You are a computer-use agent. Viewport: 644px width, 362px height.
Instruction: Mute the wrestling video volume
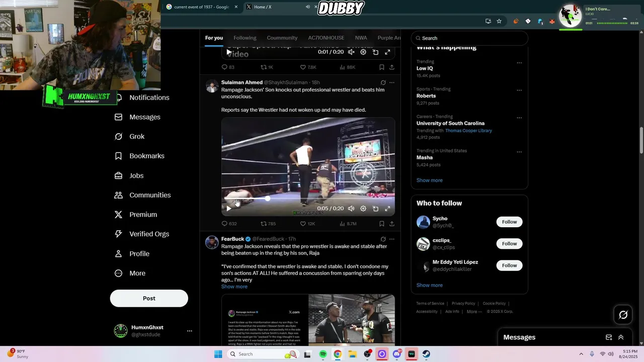click(x=351, y=209)
